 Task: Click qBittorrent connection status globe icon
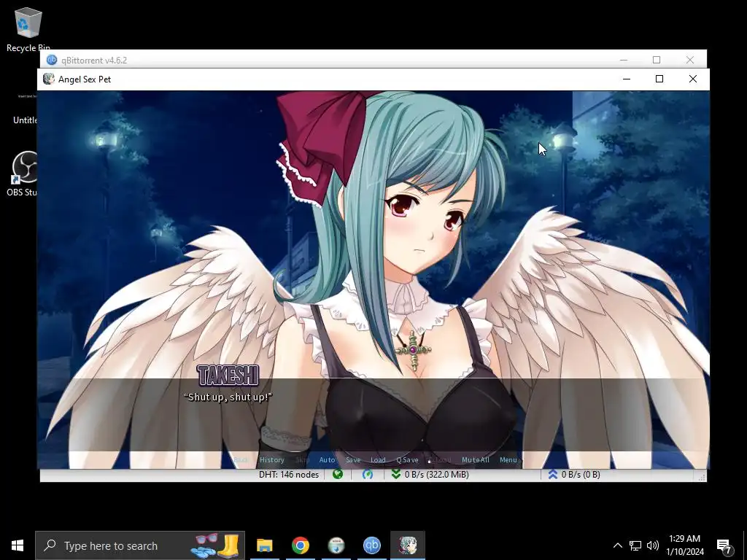tap(338, 474)
